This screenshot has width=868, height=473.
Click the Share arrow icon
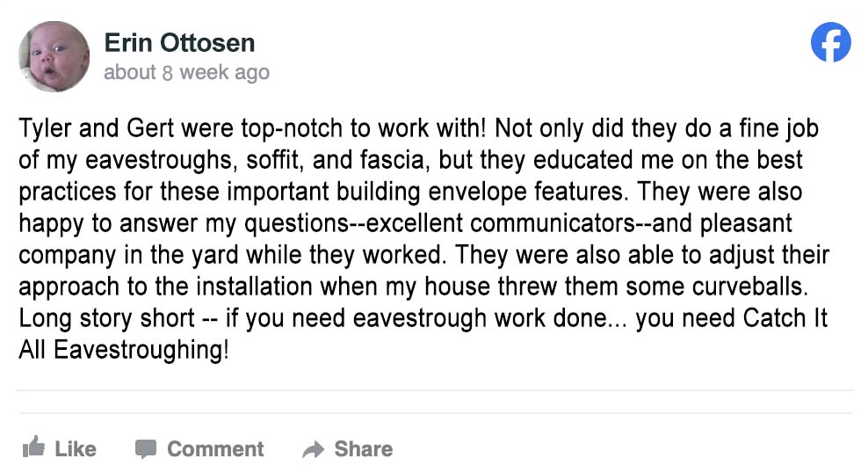click(314, 450)
